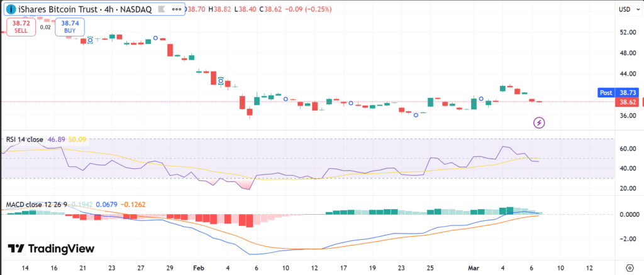
Task: Click the Feb date label on the time axis
Action: [197, 266]
